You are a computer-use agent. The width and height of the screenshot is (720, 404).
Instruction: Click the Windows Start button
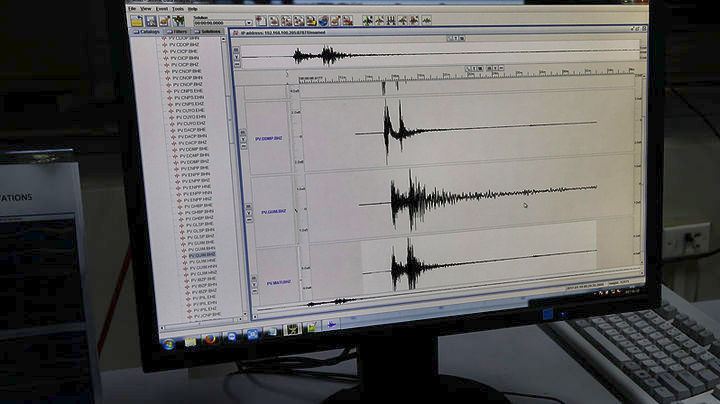click(169, 342)
